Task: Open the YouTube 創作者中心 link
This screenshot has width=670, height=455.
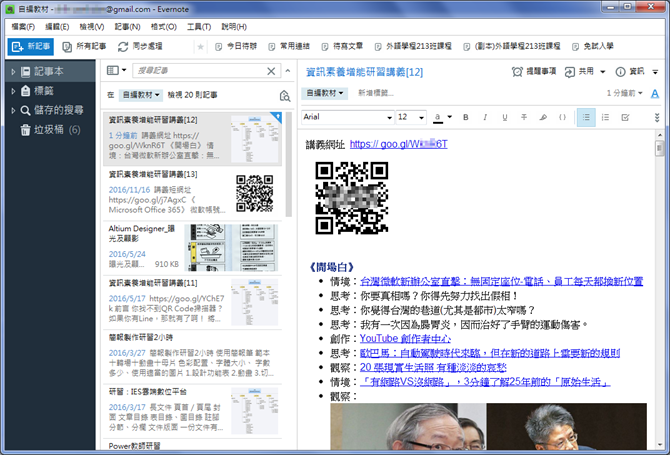Action: [405, 339]
